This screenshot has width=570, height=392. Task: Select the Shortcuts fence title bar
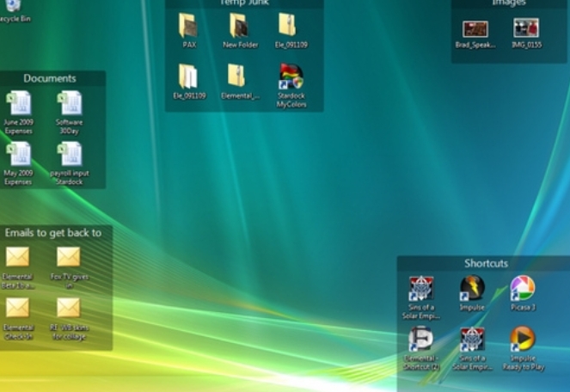(483, 263)
